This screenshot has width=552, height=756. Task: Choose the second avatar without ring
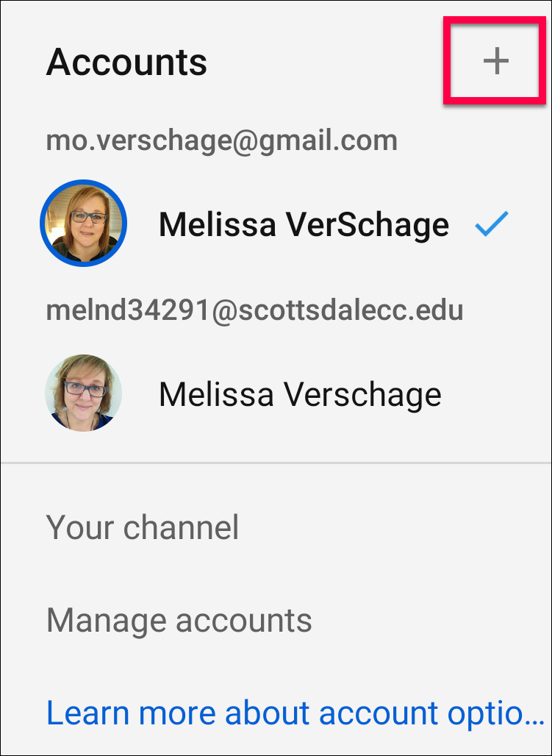[83, 393]
